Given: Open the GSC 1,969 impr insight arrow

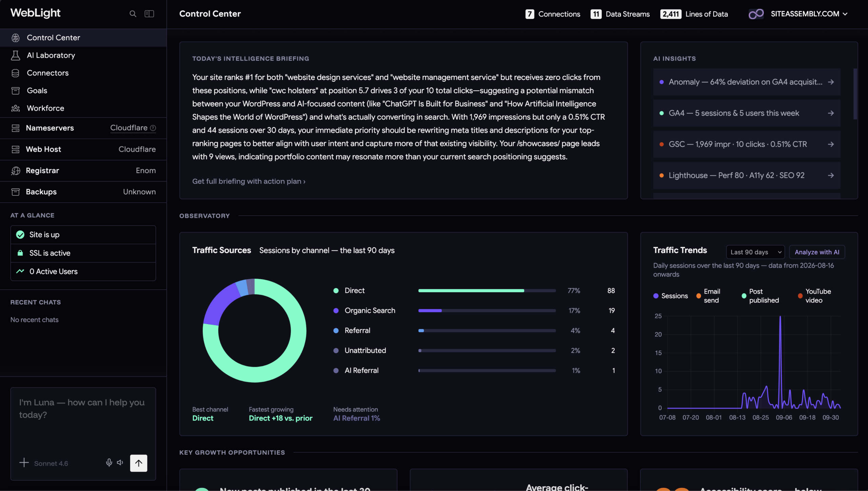Looking at the screenshot, I should [x=831, y=145].
